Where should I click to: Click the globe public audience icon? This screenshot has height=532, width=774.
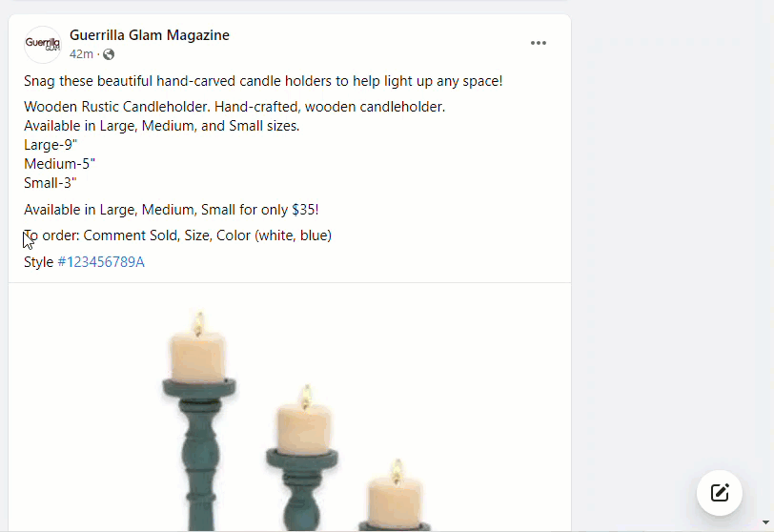coord(109,54)
